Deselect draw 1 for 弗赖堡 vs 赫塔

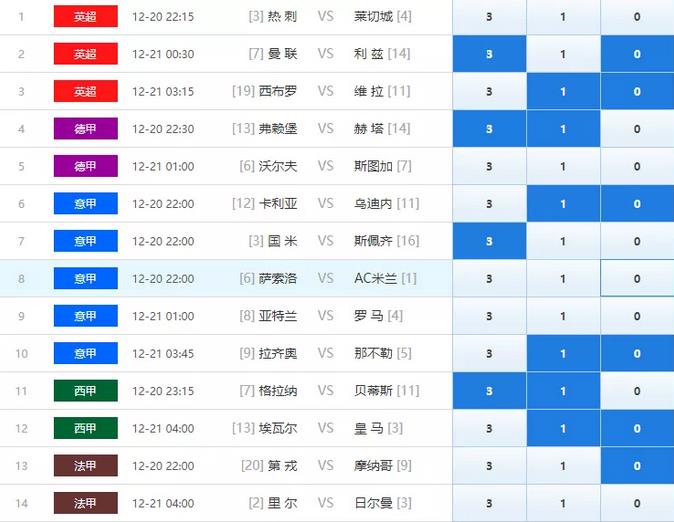click(x=563, y=129)
